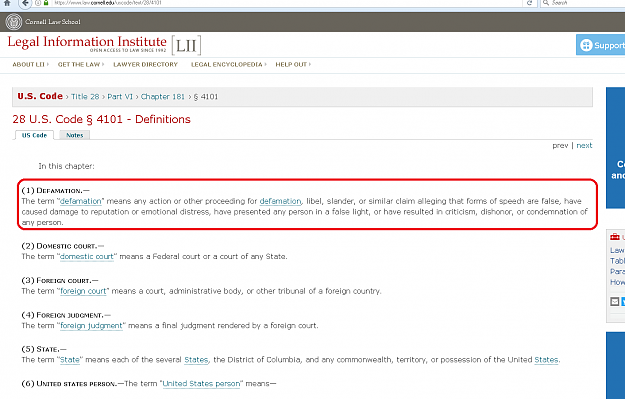Click the "foreign judgment" term link
The height and width of the screenshot is (399, 625).
click(x=91, y=326)
